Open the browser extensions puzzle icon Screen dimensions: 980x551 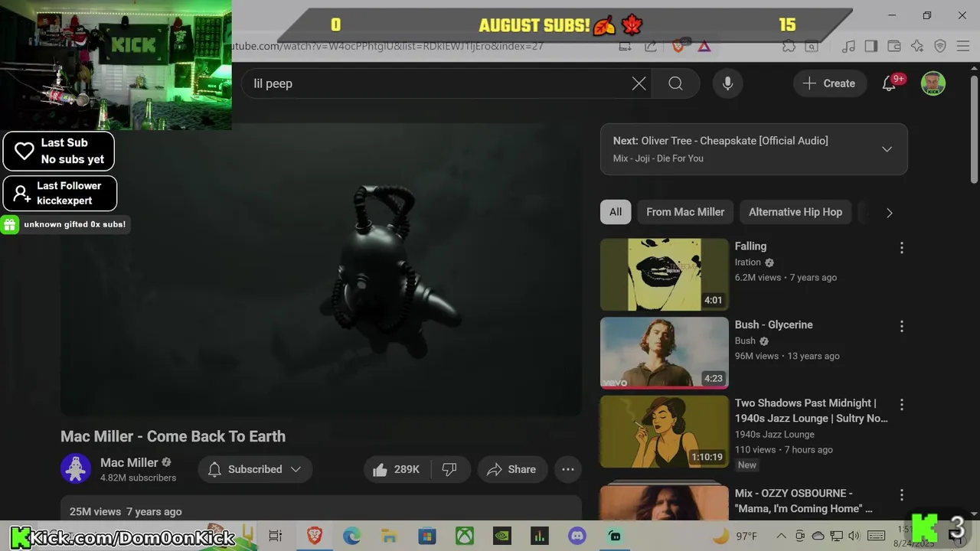[789, 46]
